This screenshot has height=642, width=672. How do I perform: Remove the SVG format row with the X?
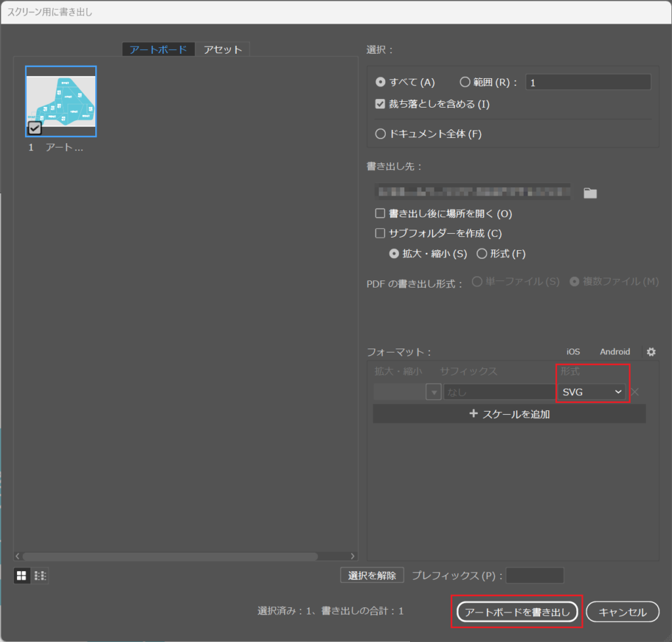pyautogui.click(x=634, y=391)
